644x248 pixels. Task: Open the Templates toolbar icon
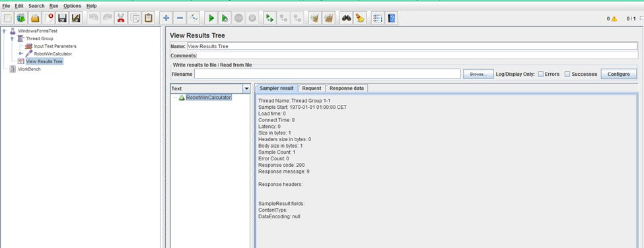(x=21, y=18)
